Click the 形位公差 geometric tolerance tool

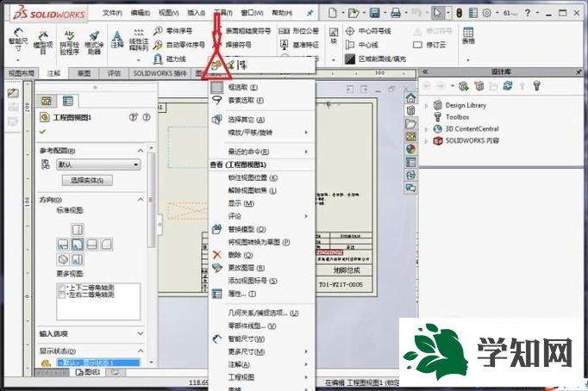299,31
